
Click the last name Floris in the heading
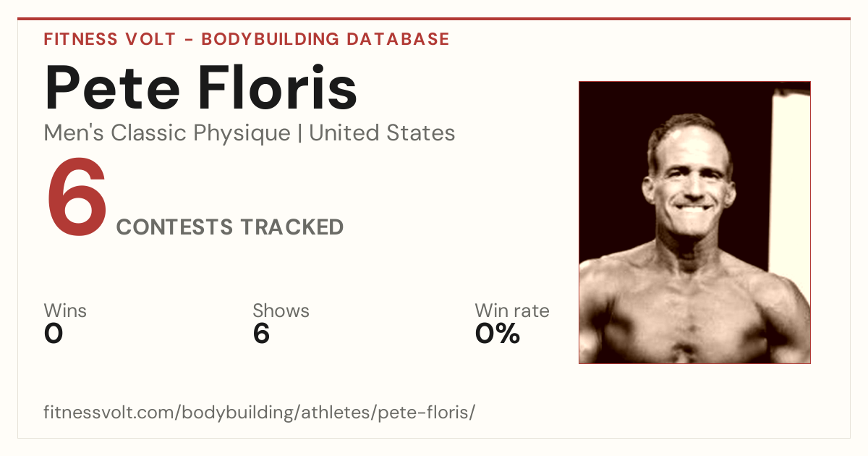(x=278, y=88)
